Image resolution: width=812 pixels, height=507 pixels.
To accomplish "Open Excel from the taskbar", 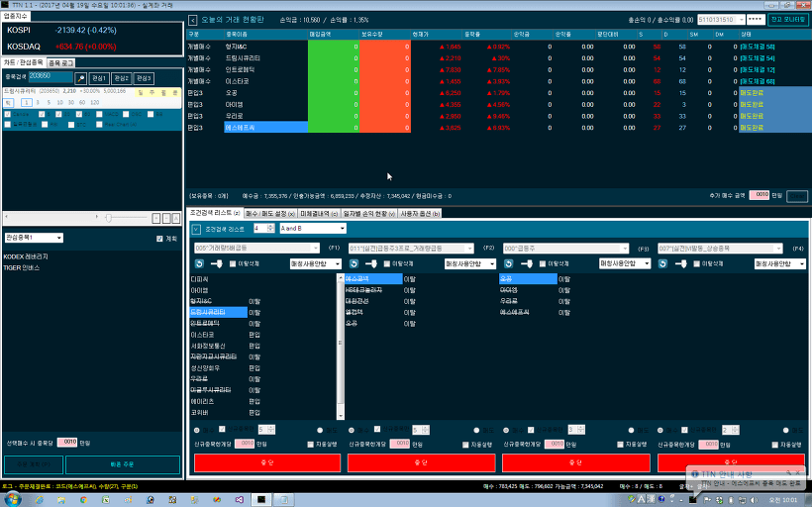I will 106,500.
